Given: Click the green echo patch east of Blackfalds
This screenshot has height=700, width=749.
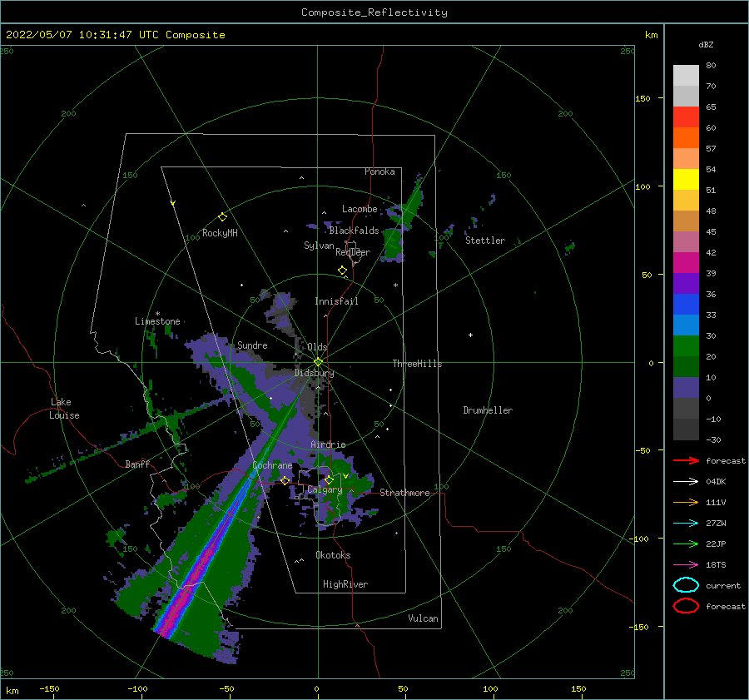Looking at the screenshot, I should tap(393, 244).
